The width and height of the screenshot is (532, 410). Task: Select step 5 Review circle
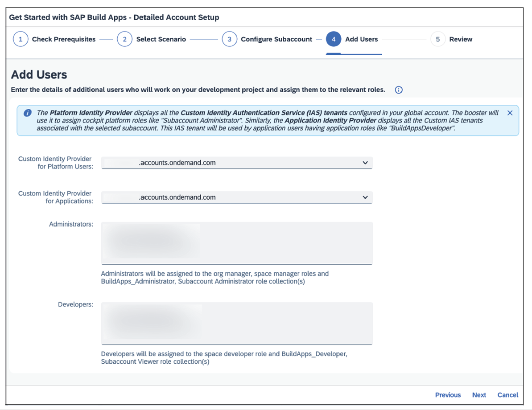point(437,39)
